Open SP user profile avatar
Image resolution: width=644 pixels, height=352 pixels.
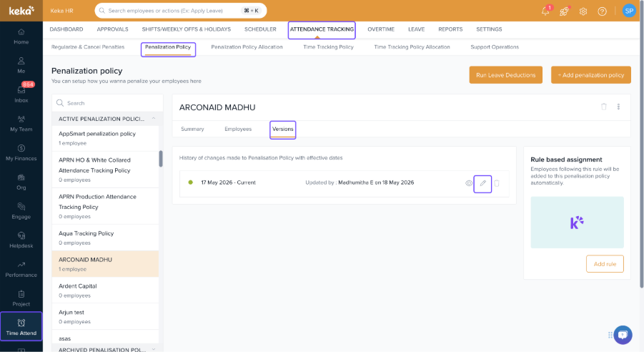point(629,11)
